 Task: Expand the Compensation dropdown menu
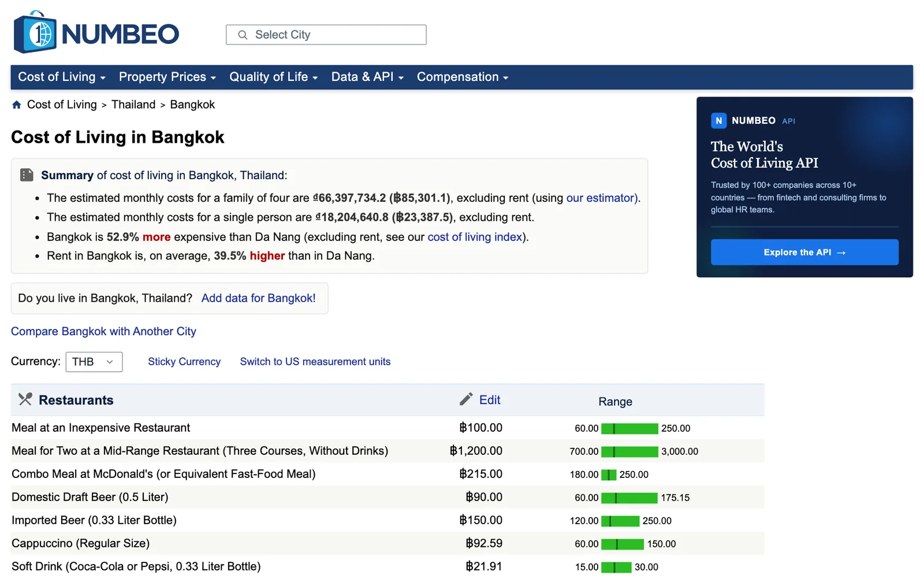tap(463, 77)
